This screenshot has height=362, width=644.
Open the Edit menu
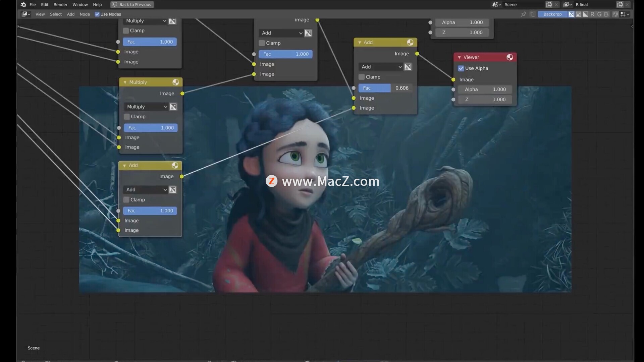tap(45, 4)
